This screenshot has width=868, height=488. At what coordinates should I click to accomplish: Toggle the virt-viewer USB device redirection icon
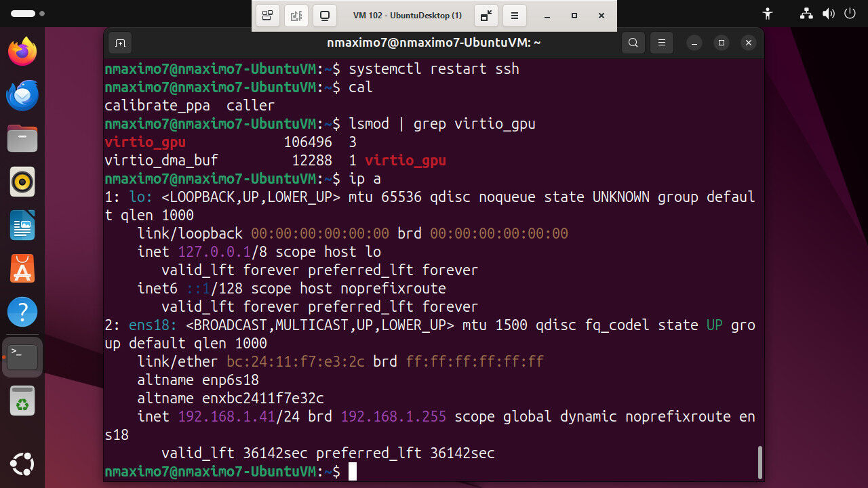point(296,15)
